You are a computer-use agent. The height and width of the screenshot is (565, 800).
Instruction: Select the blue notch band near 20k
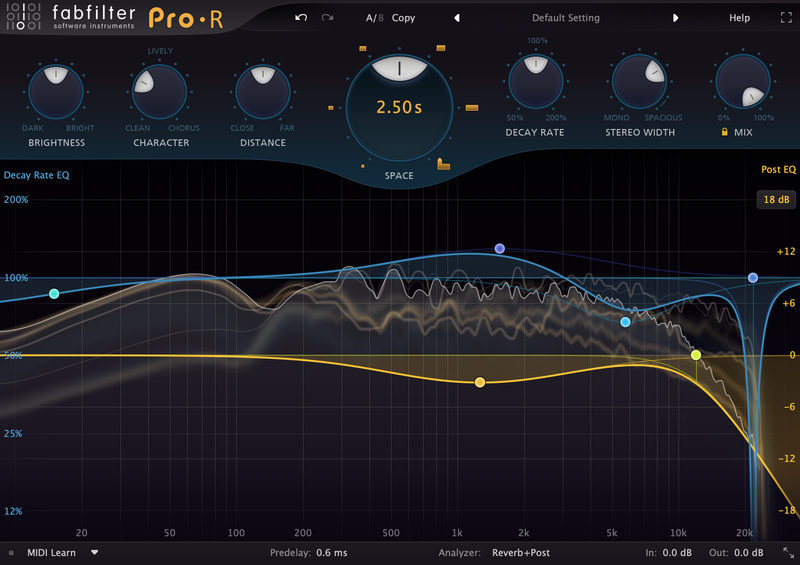point(753,278)
